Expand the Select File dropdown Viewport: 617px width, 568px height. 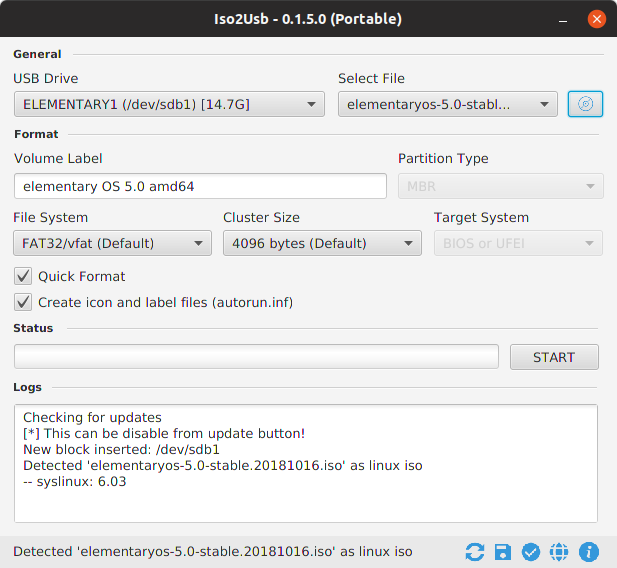click(x=447, y=104)
